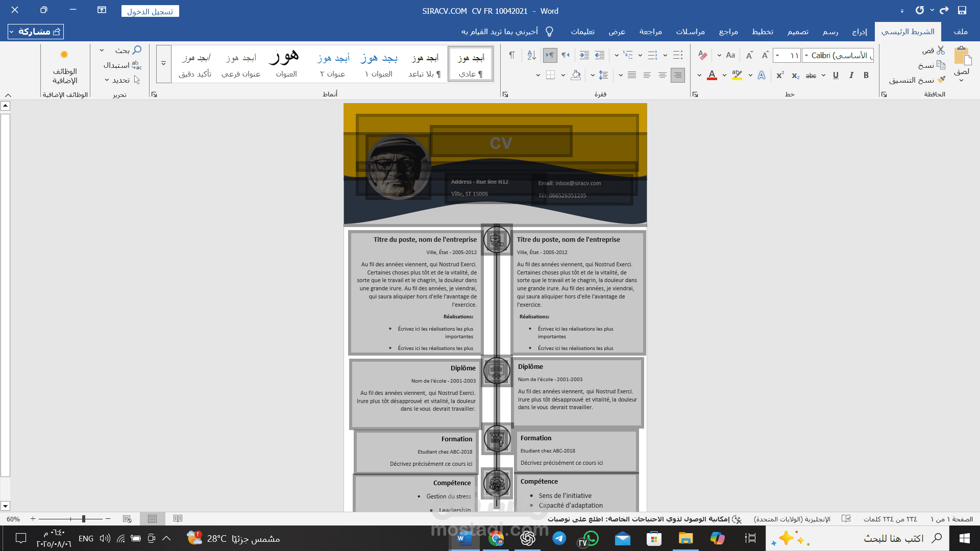Screen dimensions: 980x551
Task: Click the multilevel list icon
Action: click(628, 55)
